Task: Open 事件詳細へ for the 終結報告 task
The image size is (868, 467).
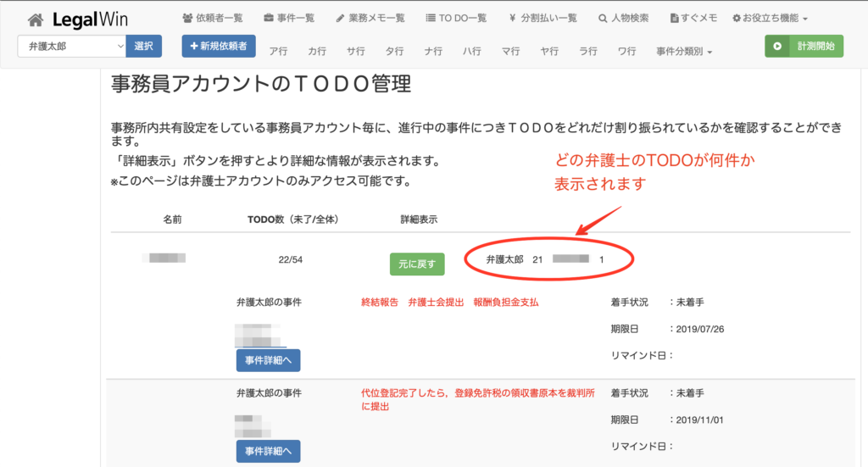Action: coord(268,360)
